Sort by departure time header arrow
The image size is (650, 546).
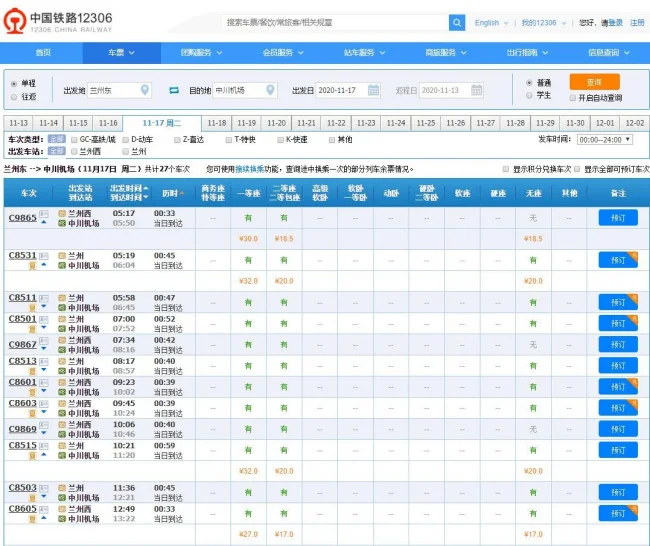tap(146, 188)
